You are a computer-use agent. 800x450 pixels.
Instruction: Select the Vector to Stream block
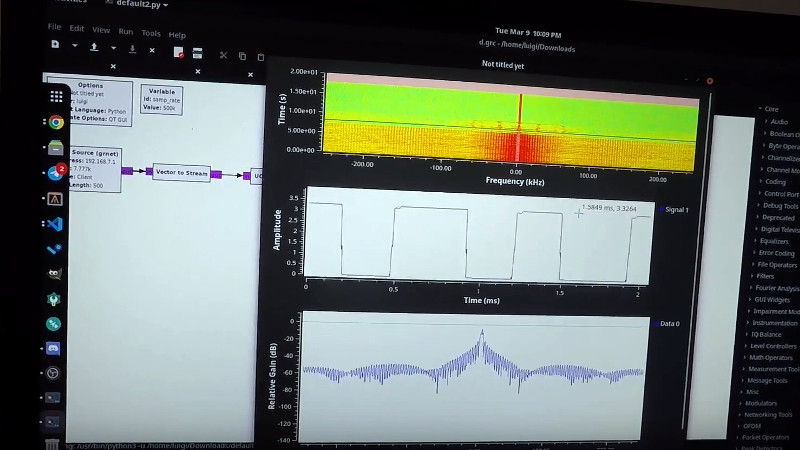point(181,172)
